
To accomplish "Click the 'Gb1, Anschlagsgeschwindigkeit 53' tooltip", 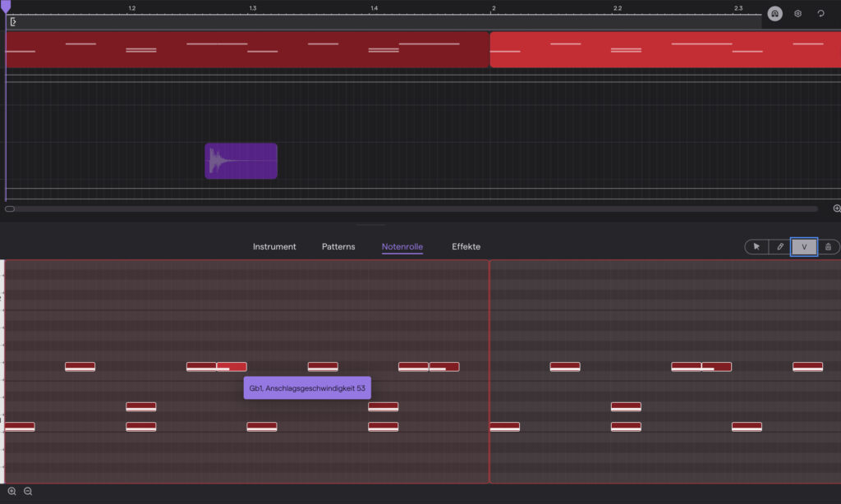I will pyautogui.click(x=307, y=388).
